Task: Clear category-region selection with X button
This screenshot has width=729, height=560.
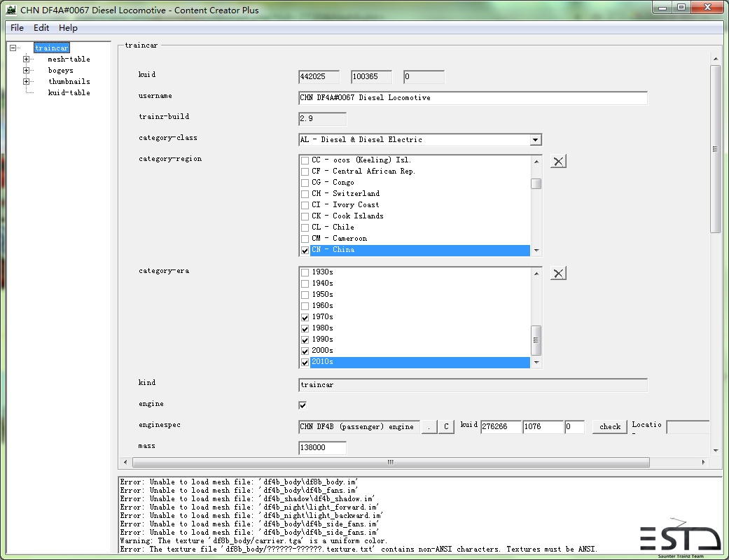Action: coord(558,161)
